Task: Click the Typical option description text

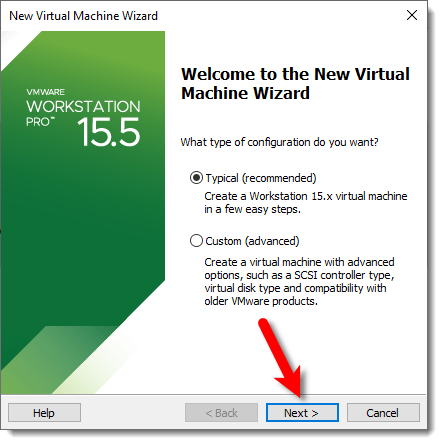Action: point(306,203)
